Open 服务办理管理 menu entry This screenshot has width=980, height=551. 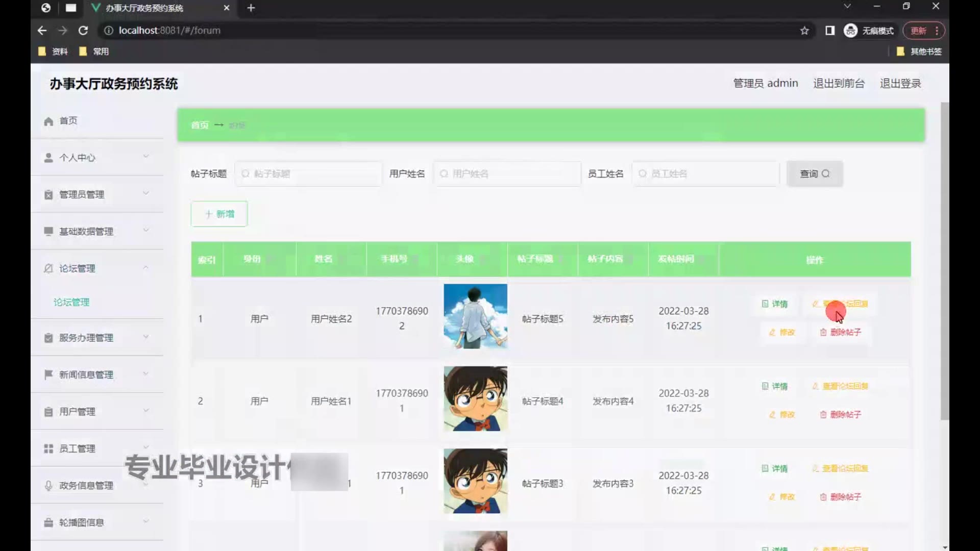coord(97,338)
